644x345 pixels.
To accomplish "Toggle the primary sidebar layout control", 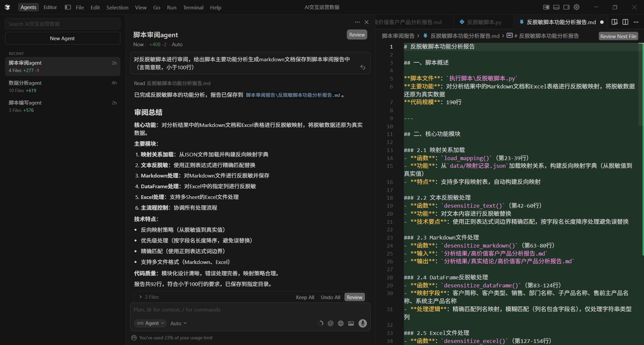I will pyautogui.click(x=546, y=7).
